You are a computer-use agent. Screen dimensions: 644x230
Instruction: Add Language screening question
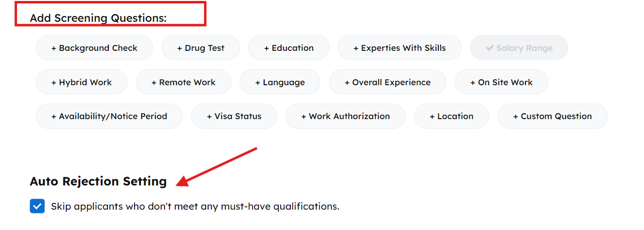click(x=280, y=82)
